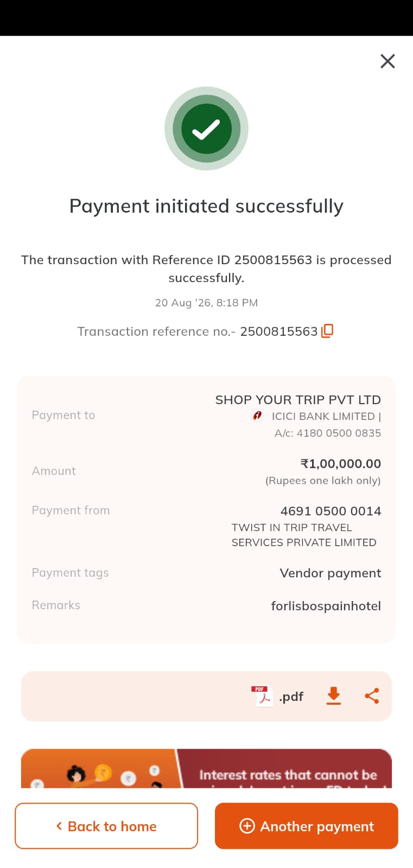Start another payment
Screen dimensions: 413x868
coord(307,826)
